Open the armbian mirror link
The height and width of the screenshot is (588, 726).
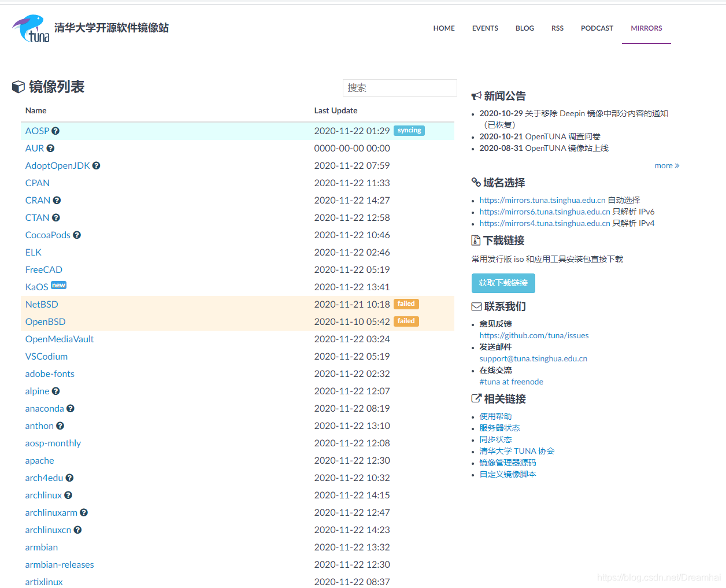42,548
